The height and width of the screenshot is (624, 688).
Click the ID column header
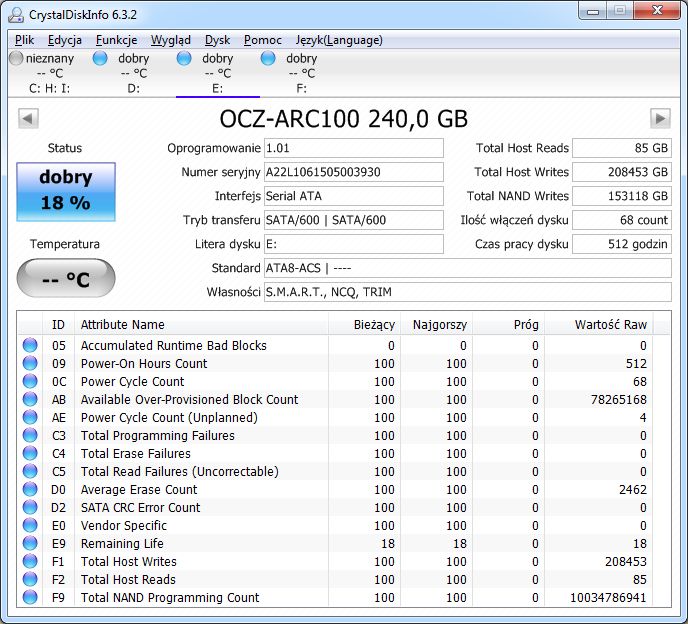click(x=58, y=324)
